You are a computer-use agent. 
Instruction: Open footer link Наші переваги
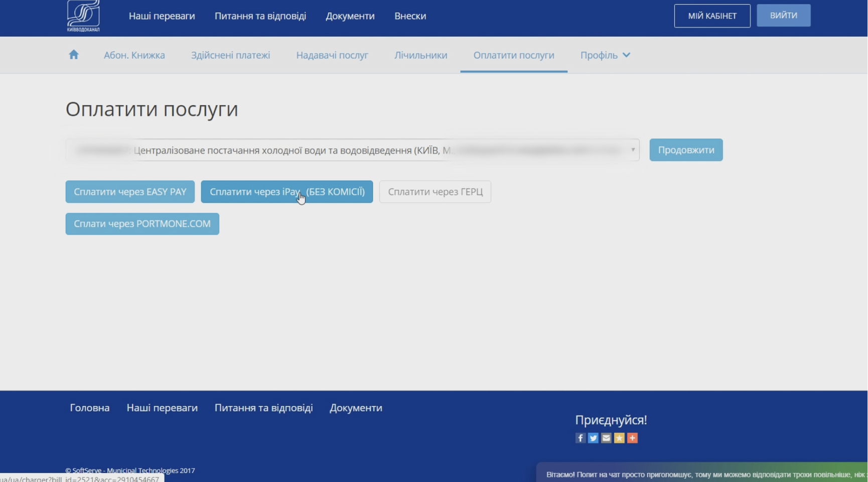coord(162,408)
